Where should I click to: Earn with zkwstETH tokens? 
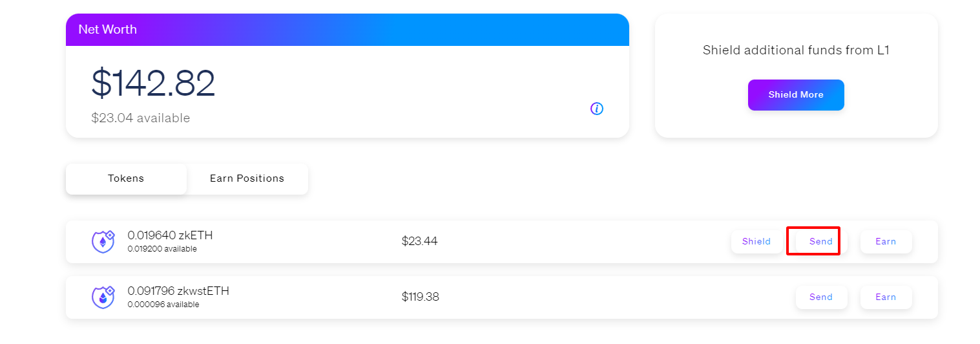886,297
